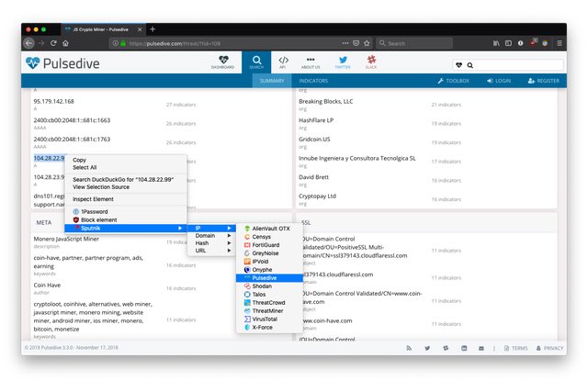Choose Select All in the context menu
The height and width of the screenshot is (392, 588).
coord(126,167)
